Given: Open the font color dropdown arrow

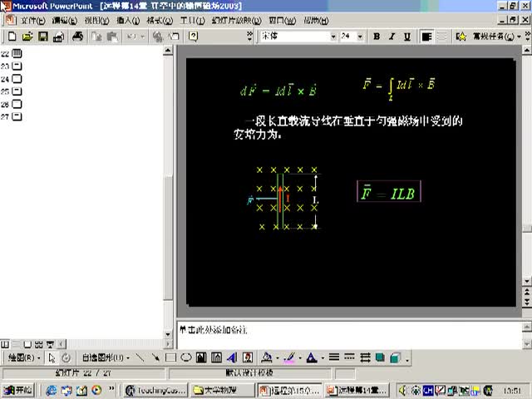Looking at the screenshot, I should click(323, 357).
